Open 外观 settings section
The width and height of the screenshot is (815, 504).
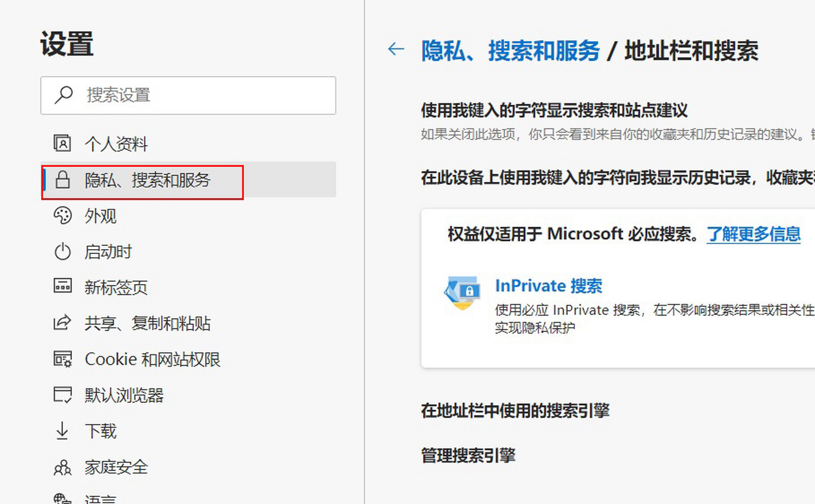click(188, 216)
